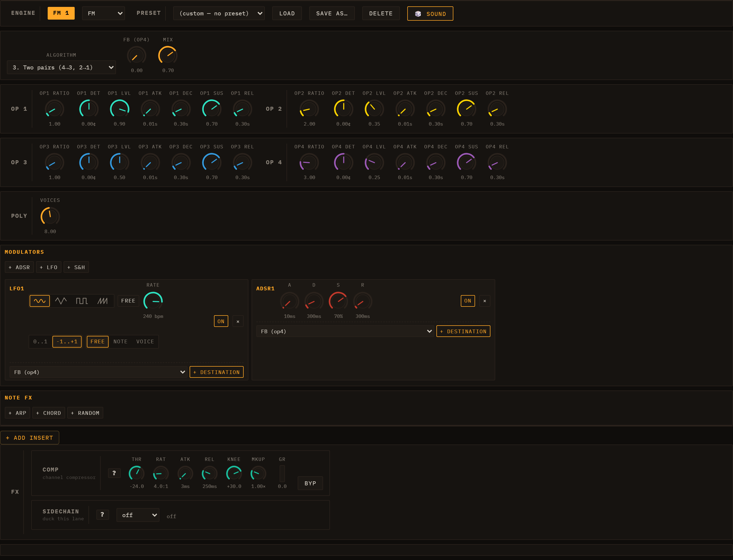
Task: Add an ADSR modulator
Action: pos(19,267)
